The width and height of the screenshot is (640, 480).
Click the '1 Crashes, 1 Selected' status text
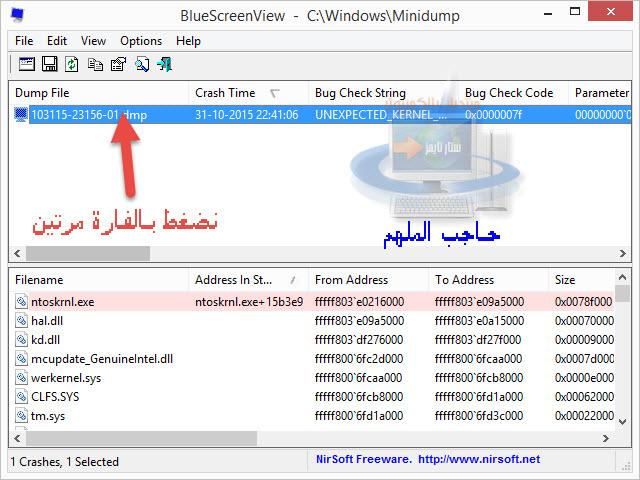tap(64, 462)
